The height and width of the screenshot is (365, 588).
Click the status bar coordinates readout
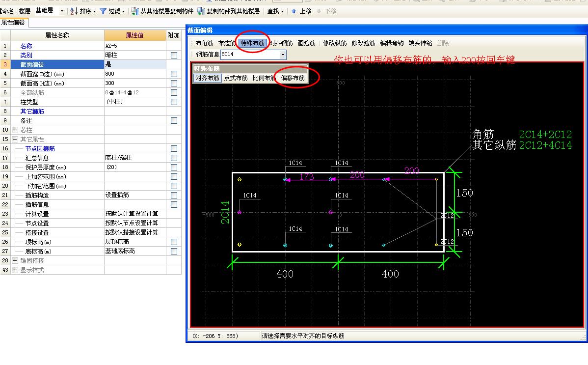pyautogui.click(x=215, y=336)
